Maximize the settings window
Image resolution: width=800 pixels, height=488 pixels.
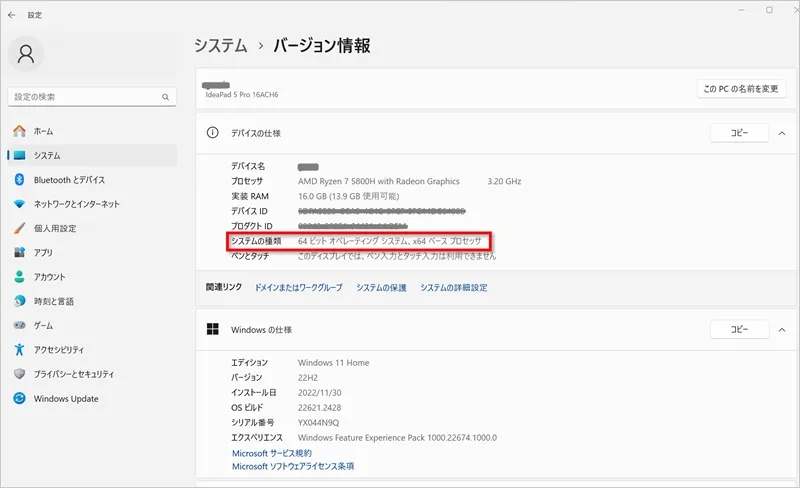click(769, 10)
